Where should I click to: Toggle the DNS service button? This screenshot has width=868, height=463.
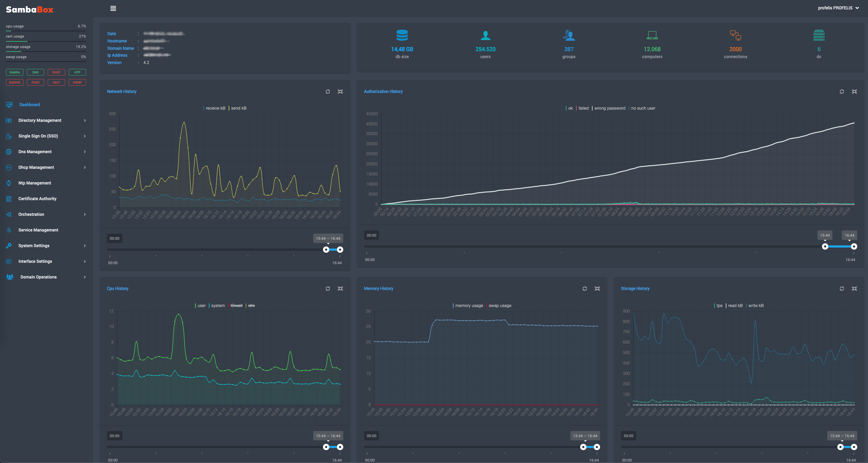coord(35,72)
